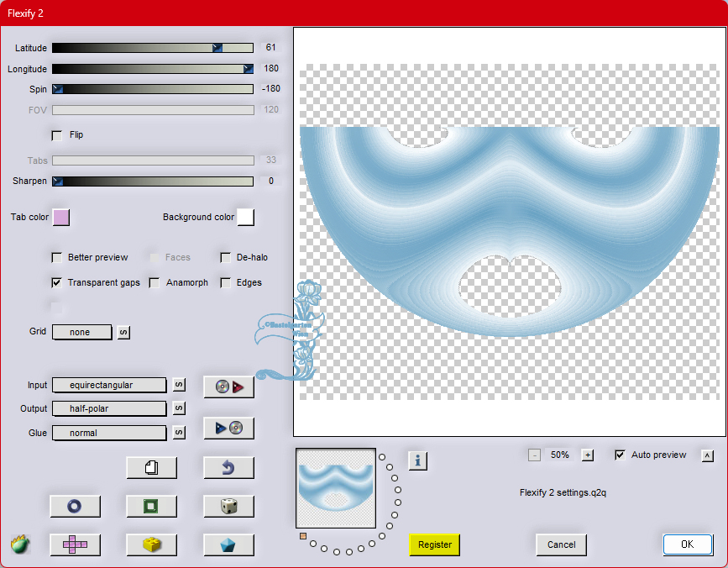Click the dice randomize button
This screenshot has height=568, width=728.
[228, 506]
